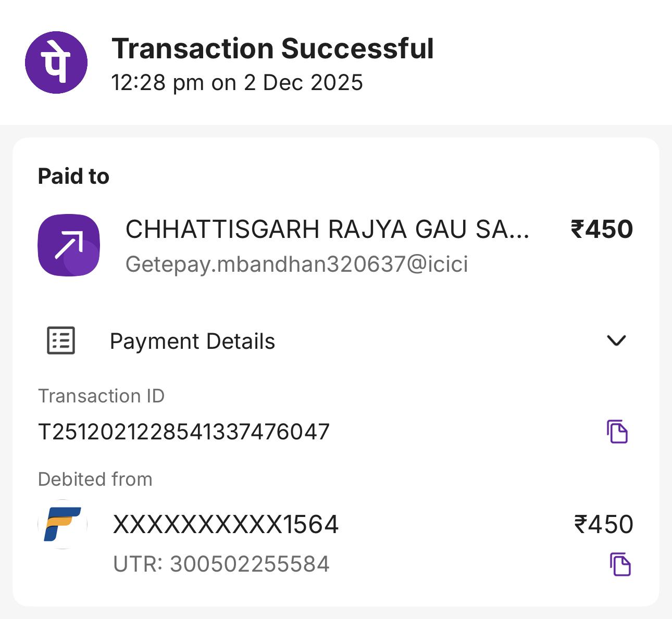
Task: Click the UTR: 300502255584 text
Action: coord(221,564)
